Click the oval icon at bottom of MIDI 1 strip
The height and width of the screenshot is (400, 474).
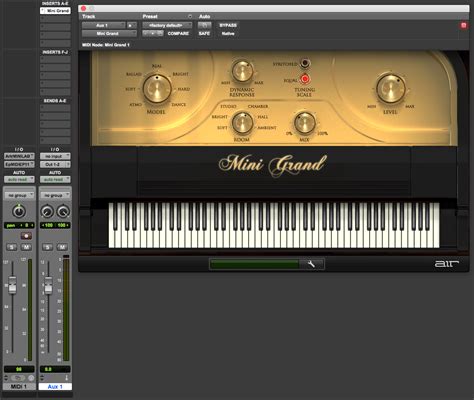click(x=18, y=378)
